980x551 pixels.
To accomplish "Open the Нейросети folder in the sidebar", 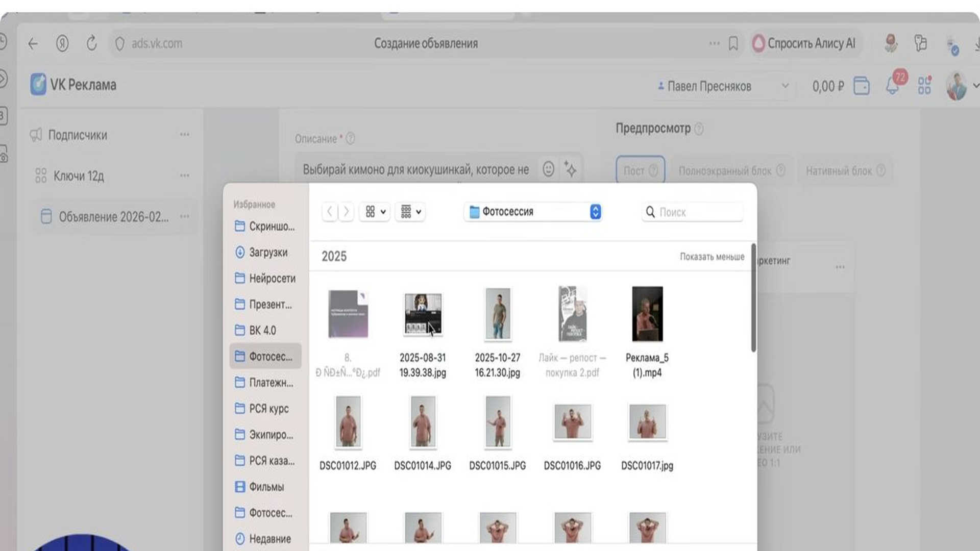I will [265, 278].
